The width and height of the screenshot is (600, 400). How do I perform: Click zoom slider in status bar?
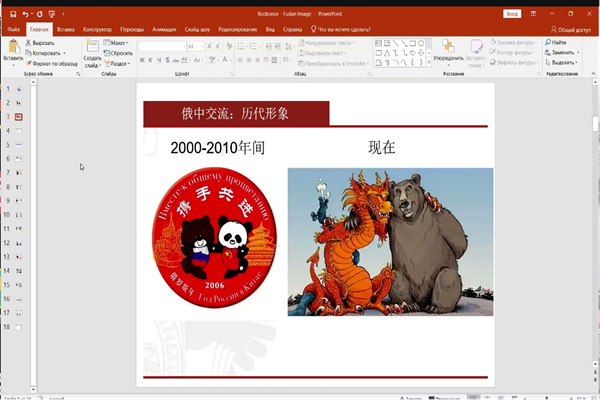click(547, 398)
